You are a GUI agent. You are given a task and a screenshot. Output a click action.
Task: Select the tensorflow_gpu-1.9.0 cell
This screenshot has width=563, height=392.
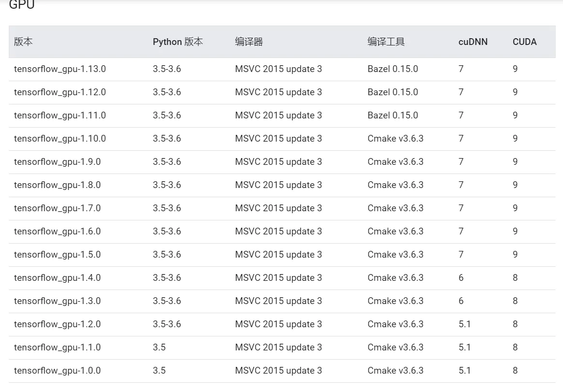pyautogui.click(x=58, y=162)
